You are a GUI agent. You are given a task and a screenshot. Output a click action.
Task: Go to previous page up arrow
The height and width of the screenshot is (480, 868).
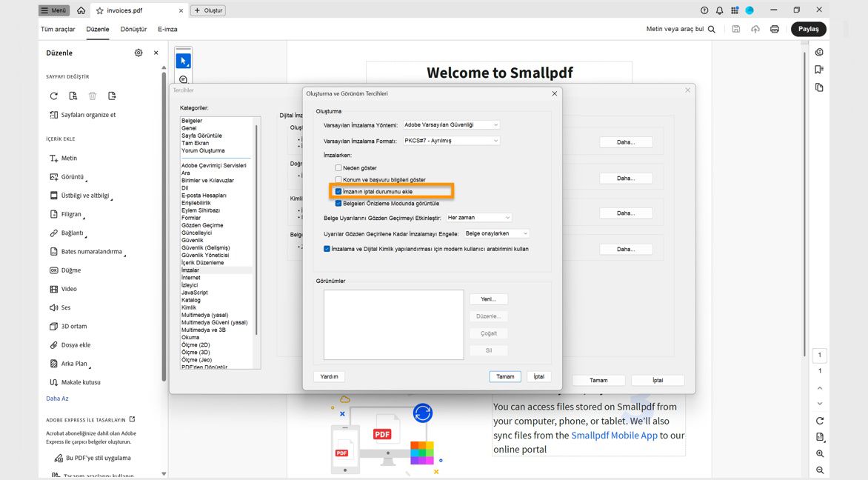(x=820, y=388)
